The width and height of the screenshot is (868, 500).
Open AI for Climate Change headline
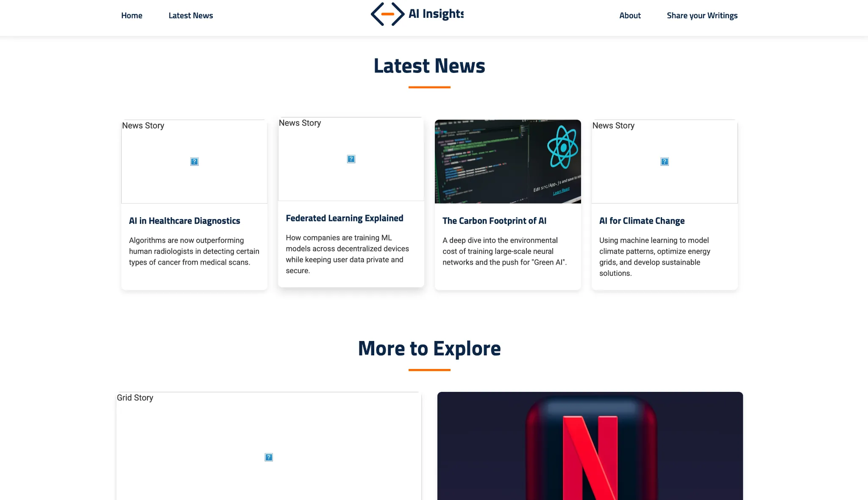coord(642,221)
